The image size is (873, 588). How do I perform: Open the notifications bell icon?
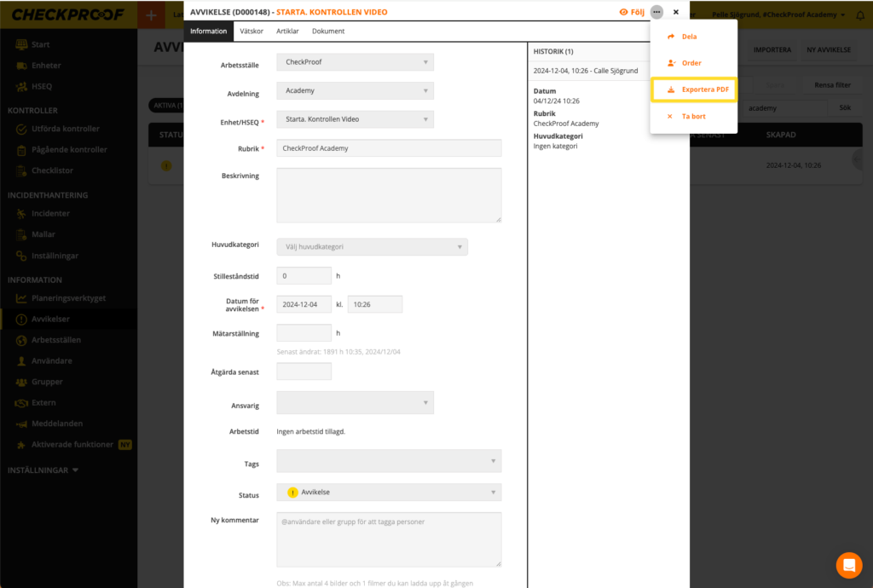tap(859, 14)
